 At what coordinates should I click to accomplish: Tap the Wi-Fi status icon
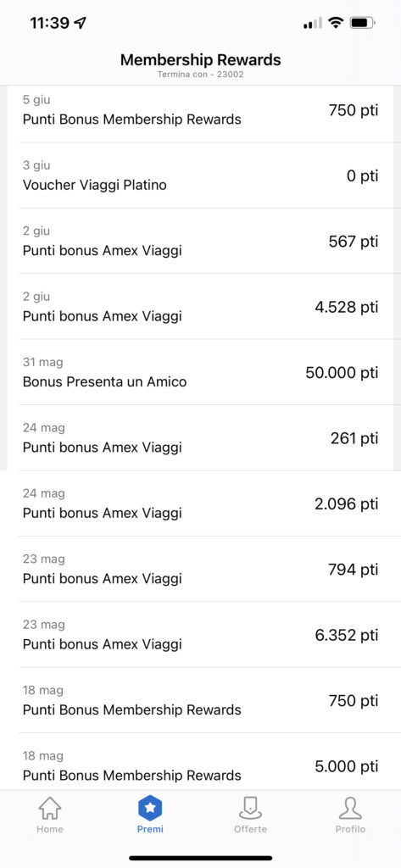click(x=335, y=23)
